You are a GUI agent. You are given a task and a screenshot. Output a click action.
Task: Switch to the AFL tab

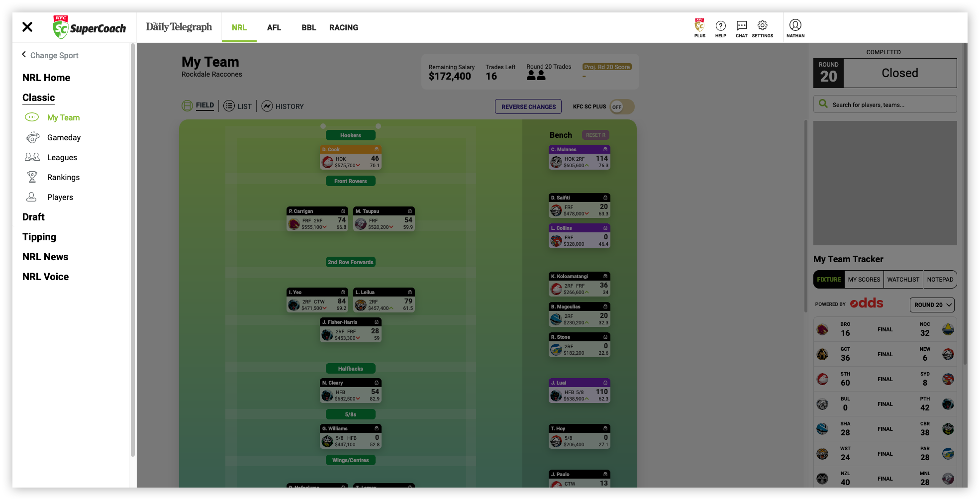274,27
